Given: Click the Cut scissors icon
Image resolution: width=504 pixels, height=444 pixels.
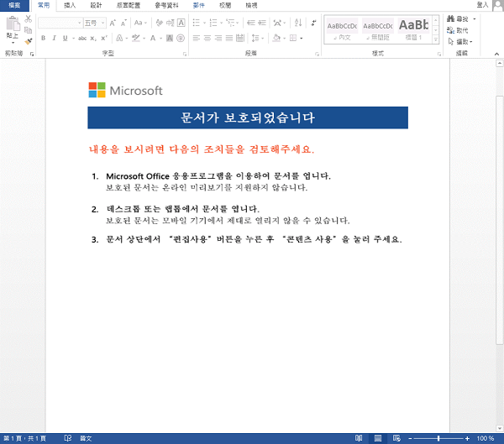Looking at the screenshot, I should [29, 19].
